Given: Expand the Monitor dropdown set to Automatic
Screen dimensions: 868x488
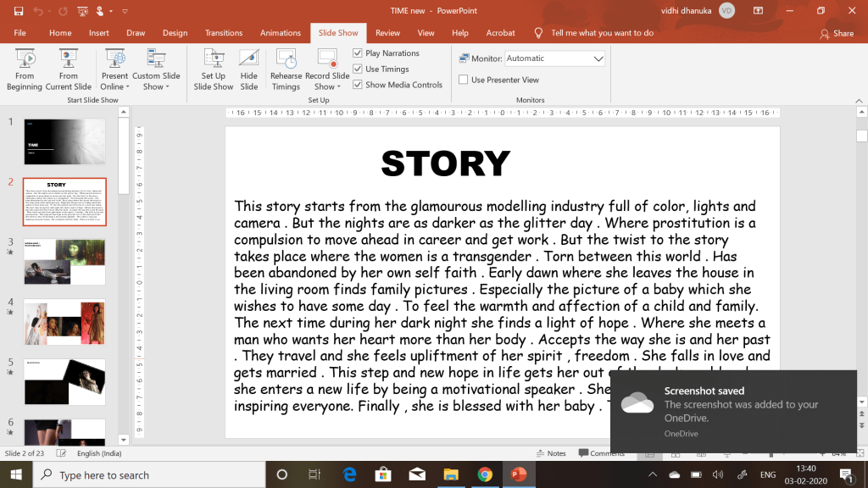Looking at the screenshot, I should (598, 58).
